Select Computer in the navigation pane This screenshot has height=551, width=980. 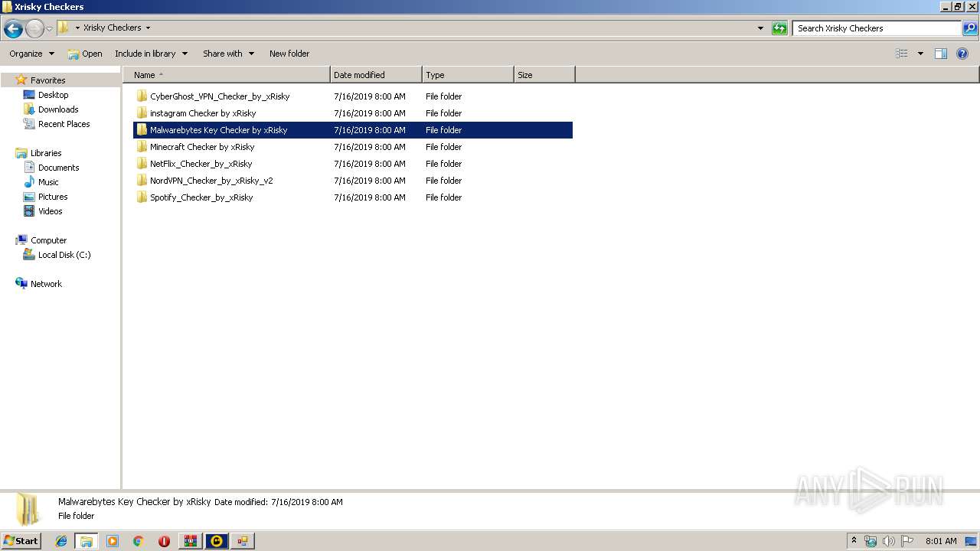(x=48, y=240)
